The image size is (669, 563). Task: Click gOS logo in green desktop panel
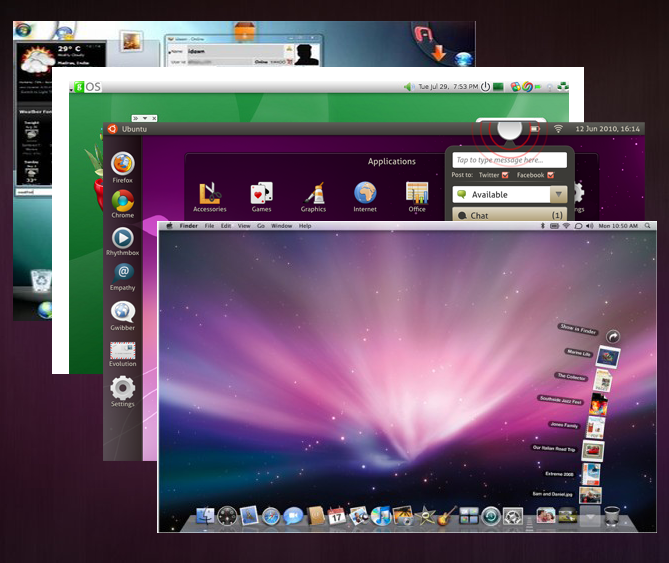(87, 87)
